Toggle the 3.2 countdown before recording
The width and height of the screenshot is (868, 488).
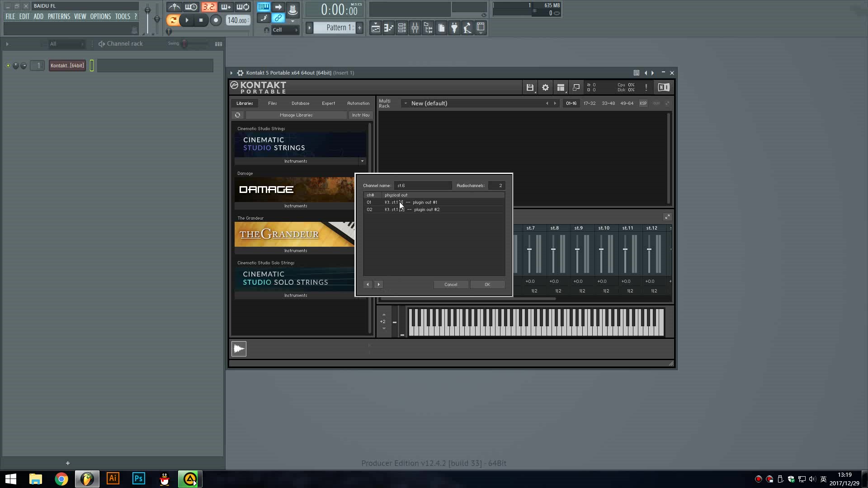(208, 7)
